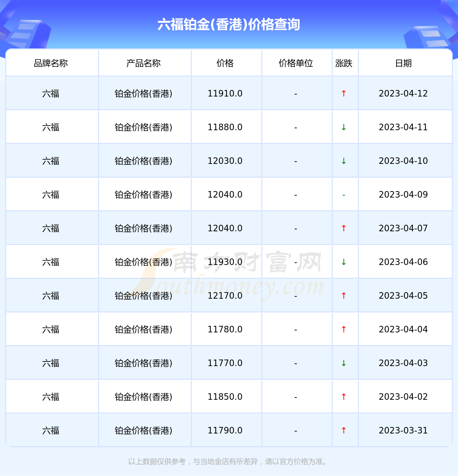Image resolution: width=458 pixels, height=476 pixels.
Task: Click the 日期 column header
Action: tap(403, 63)
